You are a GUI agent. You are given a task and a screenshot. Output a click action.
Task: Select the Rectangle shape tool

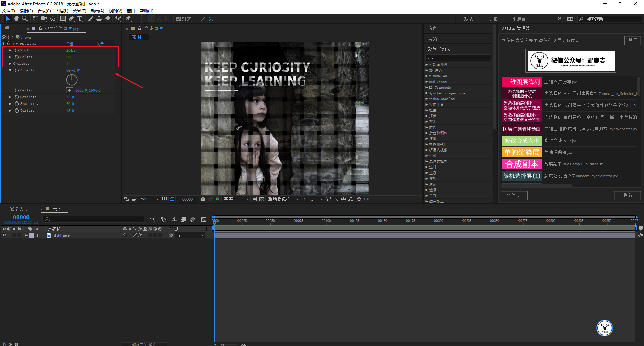[x=63, y=19]
